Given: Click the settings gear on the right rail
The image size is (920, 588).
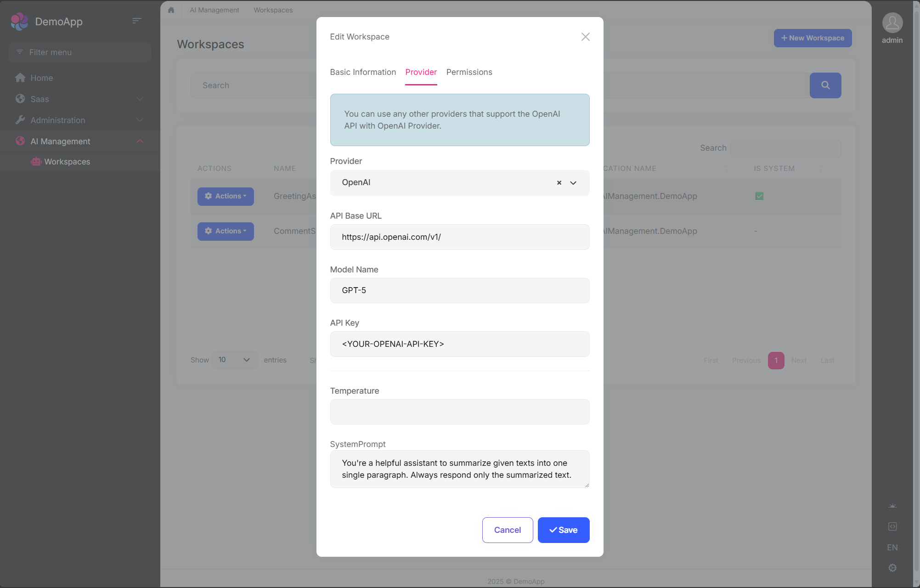Looking at the screenshot, I should click(x=892, y=568).
